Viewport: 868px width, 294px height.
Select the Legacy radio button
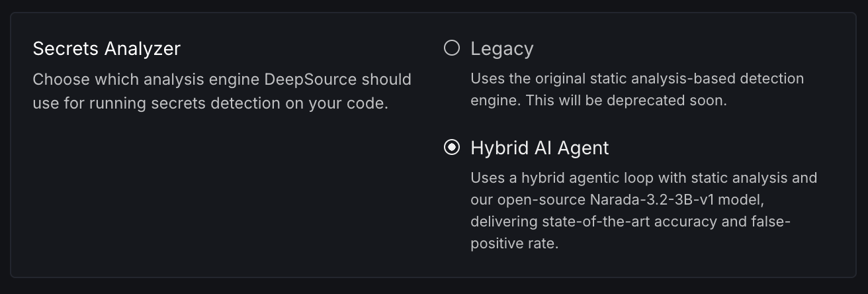[452, 48]
